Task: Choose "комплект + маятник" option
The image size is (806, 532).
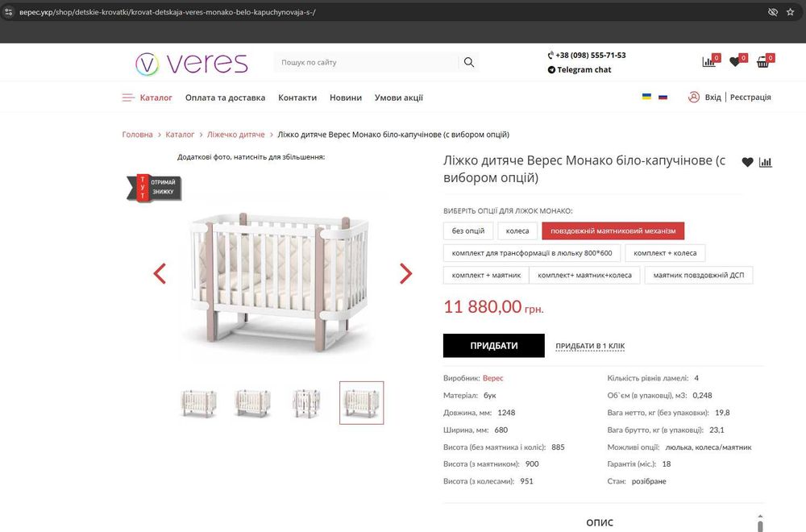Action: pyautogui.click(x=486, y=275)
